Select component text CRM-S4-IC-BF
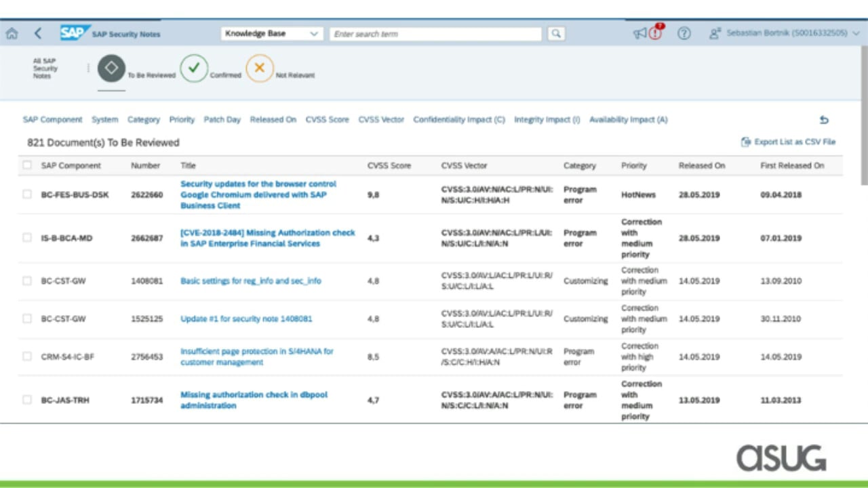868x488 pixels. click(x=67, y=357)
